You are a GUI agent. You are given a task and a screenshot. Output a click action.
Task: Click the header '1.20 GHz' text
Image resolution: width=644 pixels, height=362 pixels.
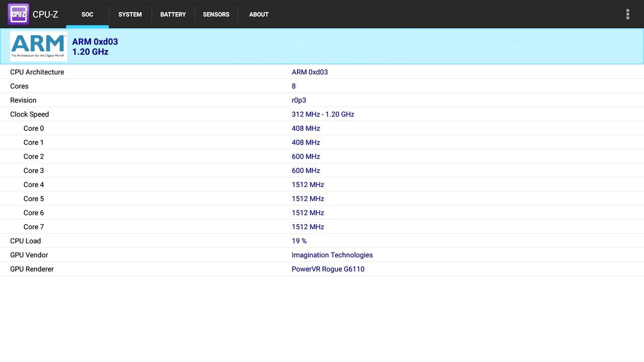point(91,52)
